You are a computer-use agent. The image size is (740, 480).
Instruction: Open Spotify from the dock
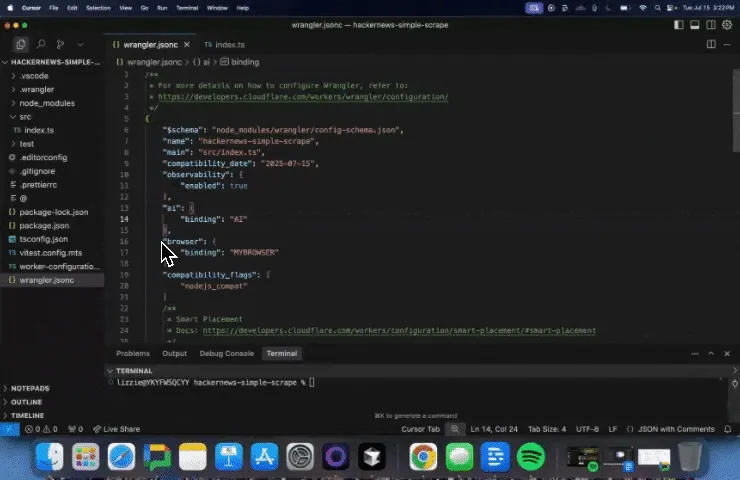[532, 457]
